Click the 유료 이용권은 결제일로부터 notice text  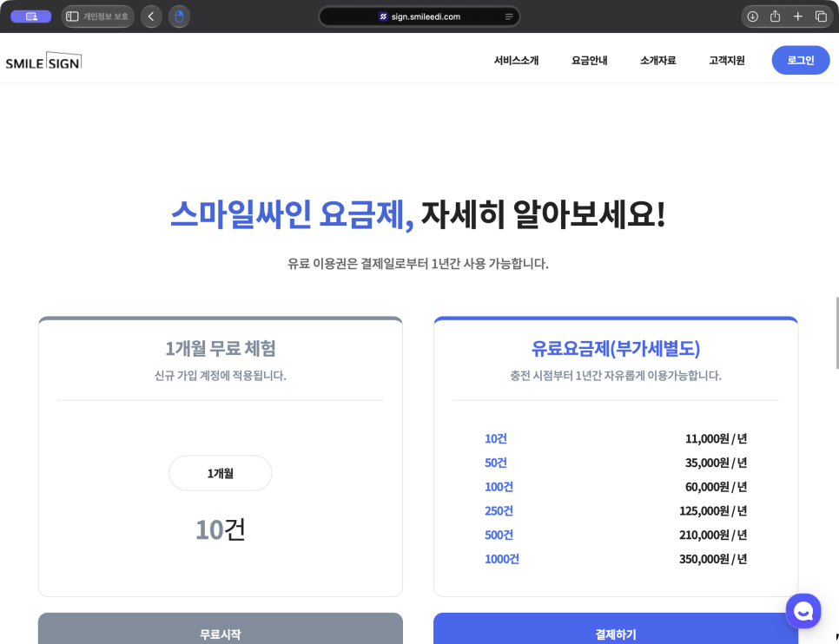(418, 264)
